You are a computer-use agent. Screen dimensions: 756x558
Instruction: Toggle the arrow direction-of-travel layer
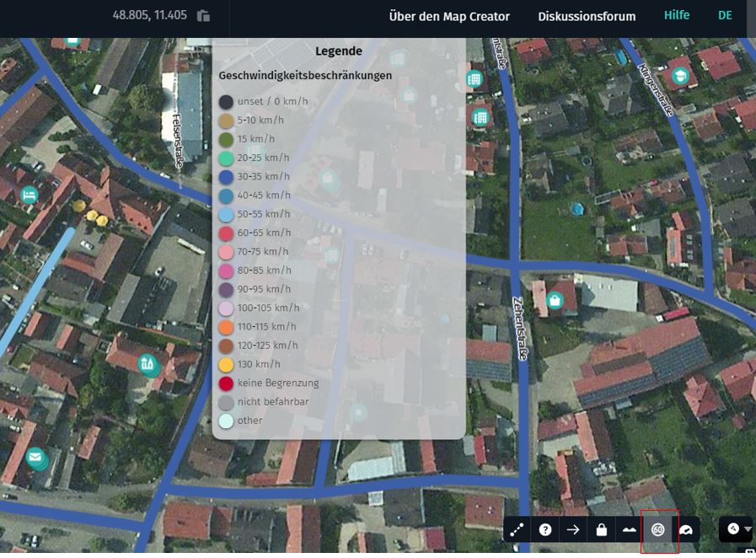(x=573, y=529)
